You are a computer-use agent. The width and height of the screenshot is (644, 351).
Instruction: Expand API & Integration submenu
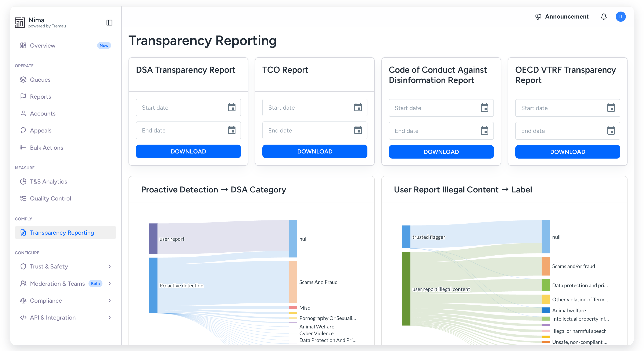pos(110,318)
